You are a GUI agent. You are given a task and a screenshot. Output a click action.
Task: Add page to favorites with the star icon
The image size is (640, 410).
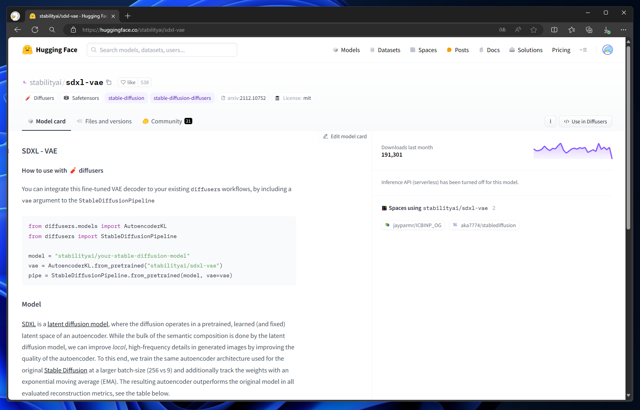point(533,30)
